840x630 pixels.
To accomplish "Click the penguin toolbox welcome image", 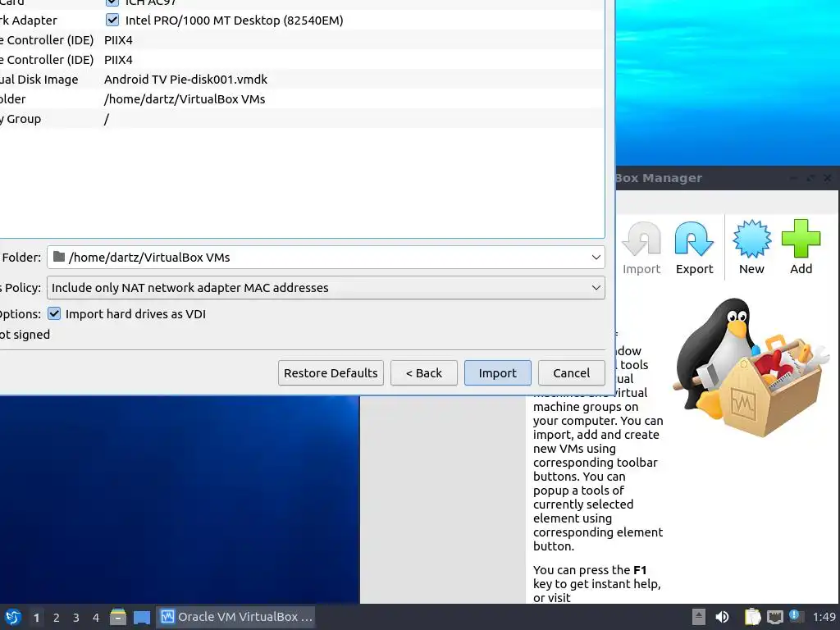I will click(x=752, y=367).
